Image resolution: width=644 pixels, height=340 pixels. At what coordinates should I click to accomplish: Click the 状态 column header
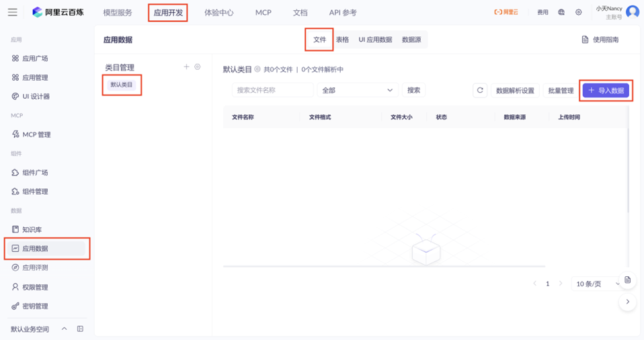(442, 117)
